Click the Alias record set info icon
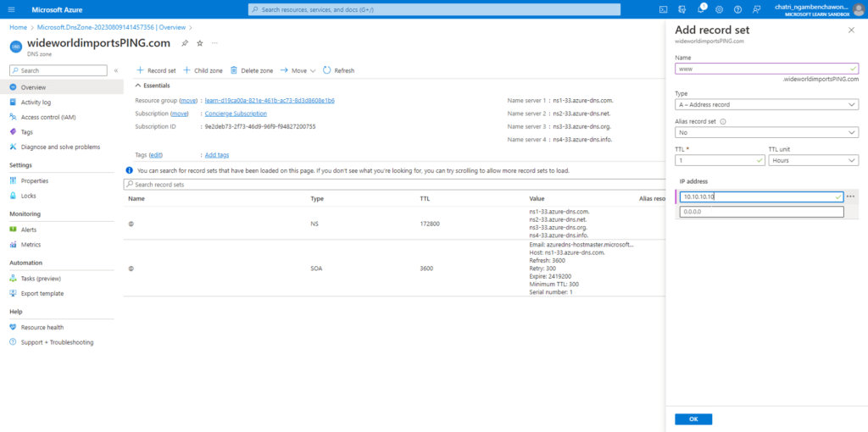Screen dimensions: 868x432 pos(723,122)
